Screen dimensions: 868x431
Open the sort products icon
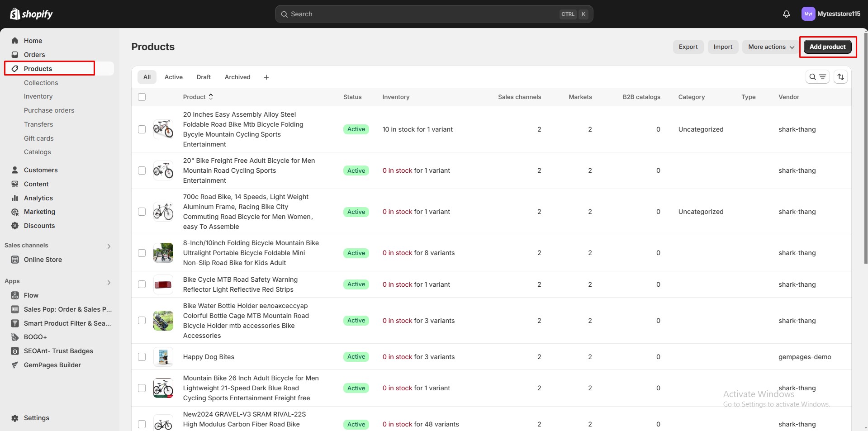coord(840,77)
